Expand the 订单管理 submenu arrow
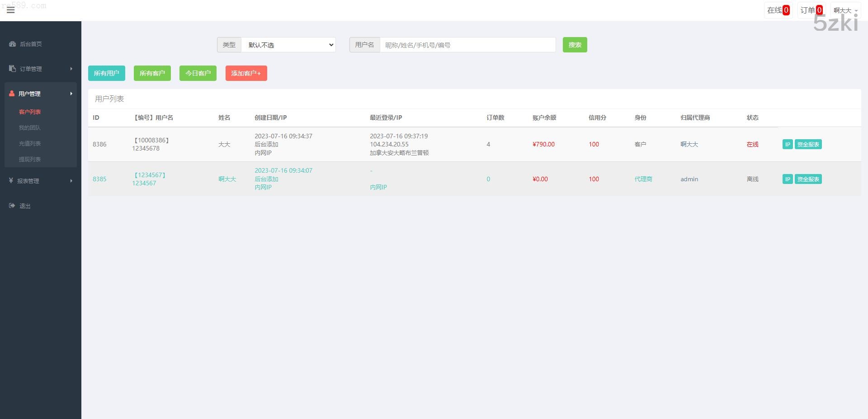The height and width of the screenshot is (419, 868). pyautogui.click(x=71, y=69)
